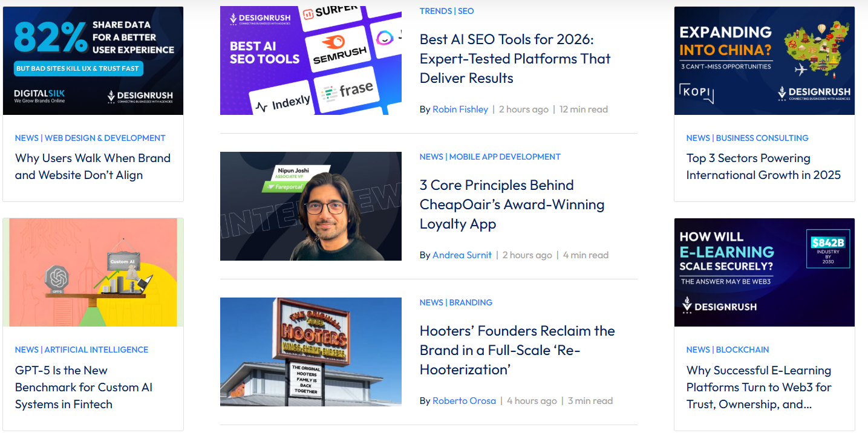
Task: Open the Best AI SEO Tools thumbnail image
Action: point(311,60)
